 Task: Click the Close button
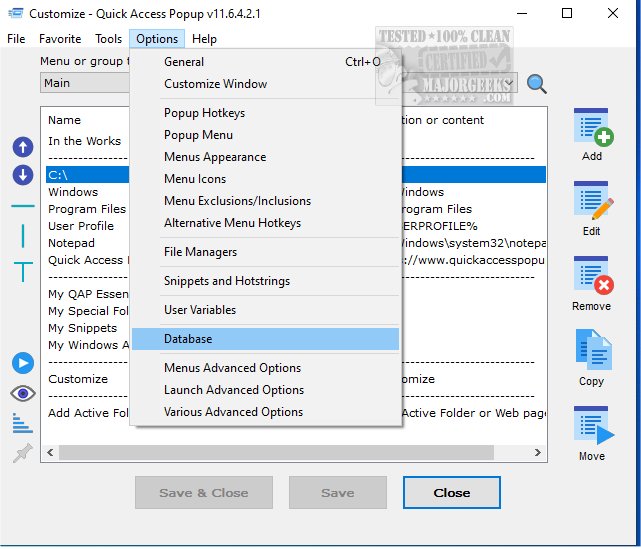click(x=451, y=493)
